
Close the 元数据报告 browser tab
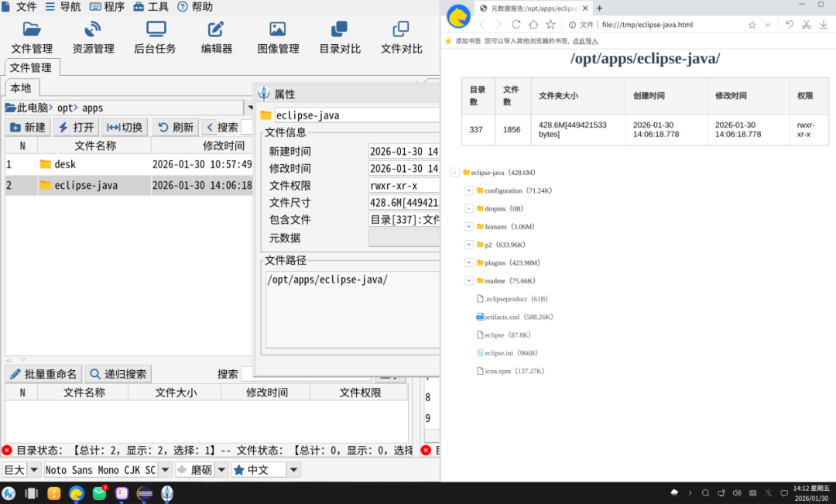pyautogui.click(x=585, y=8)
